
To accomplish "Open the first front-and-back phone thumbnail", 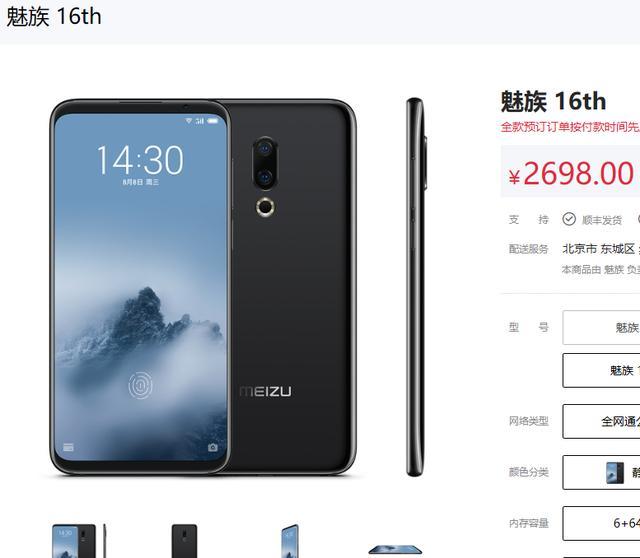I will click(79, 540).
